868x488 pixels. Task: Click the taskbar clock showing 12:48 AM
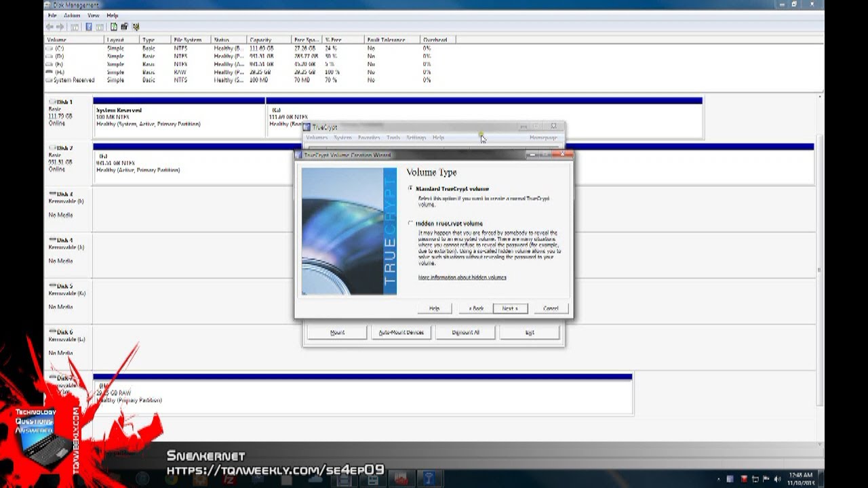801,479
